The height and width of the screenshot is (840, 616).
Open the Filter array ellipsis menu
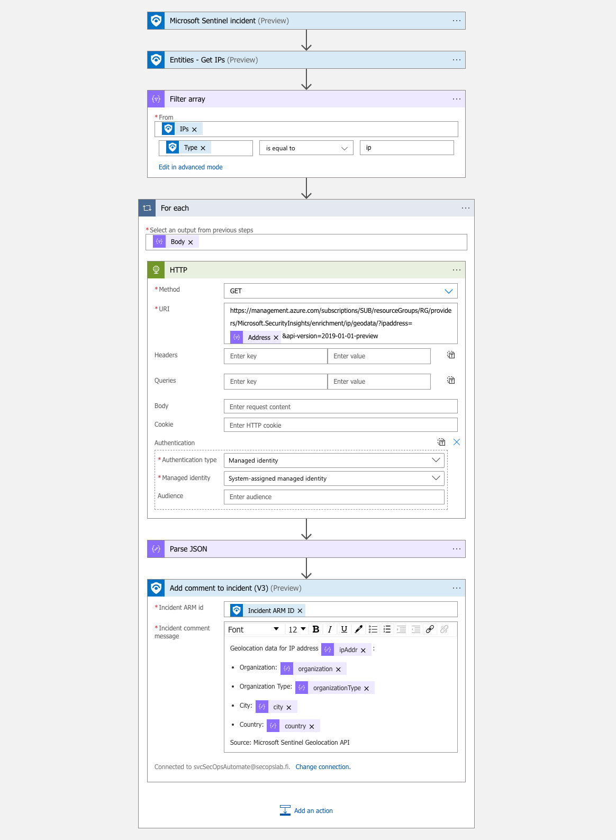click(x=457, y=99)
